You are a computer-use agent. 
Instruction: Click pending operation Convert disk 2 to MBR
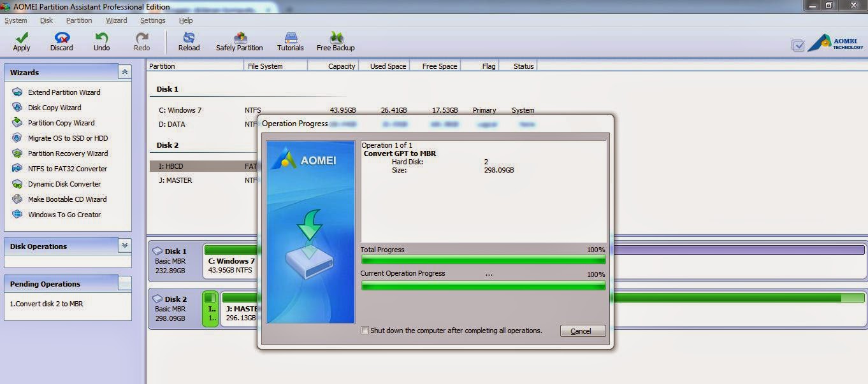[47, 304]
